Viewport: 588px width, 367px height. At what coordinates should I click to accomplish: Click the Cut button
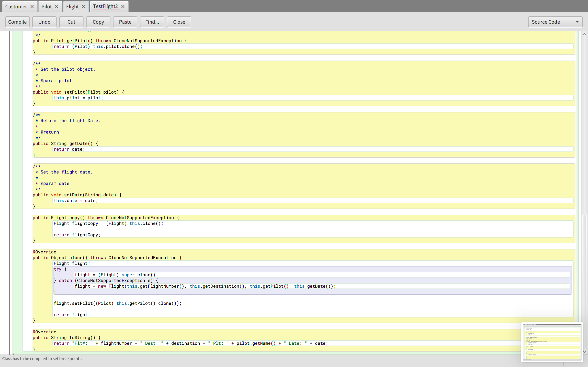(x=71, y=22)
